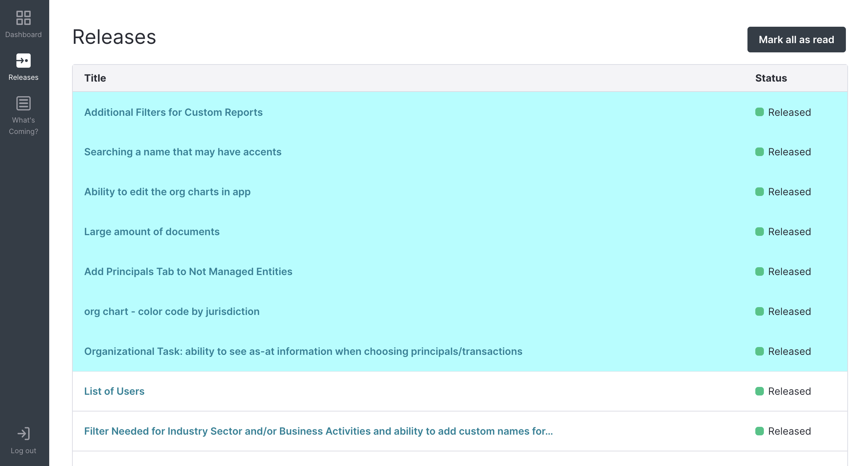Open Ability to edit org charts release
Image resolution: width=868 pixels, height=466 pixels.
pyautogui.click(x=167, y=192)
